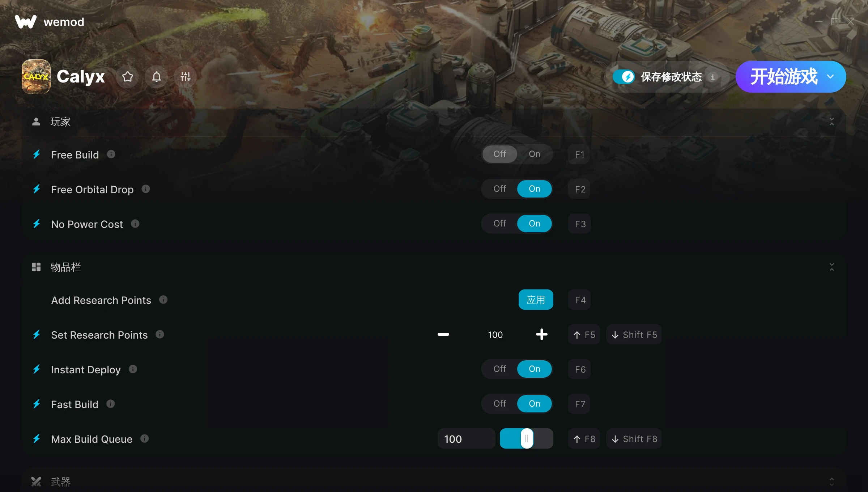Click the info icon beside Free Build
This screenshot has height=492, width=868.
[111, 154]
